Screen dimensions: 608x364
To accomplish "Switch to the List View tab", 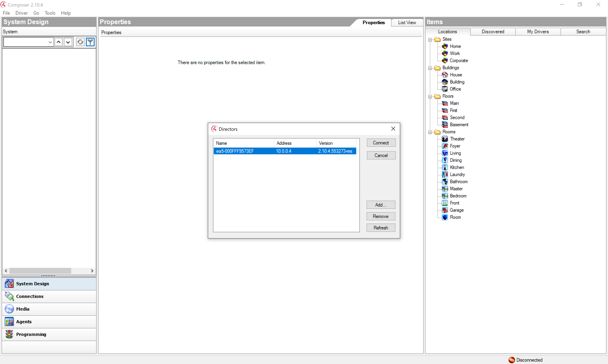I will pyautogui.click(x=407, y=23).
